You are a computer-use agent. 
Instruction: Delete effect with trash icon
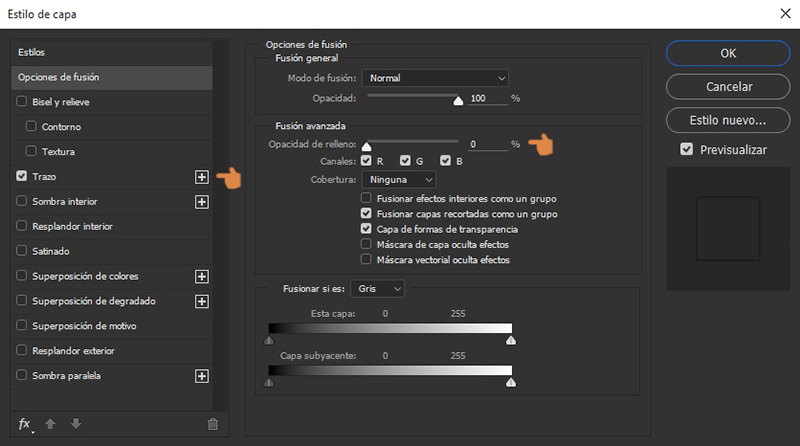click(x=213, y=424)
